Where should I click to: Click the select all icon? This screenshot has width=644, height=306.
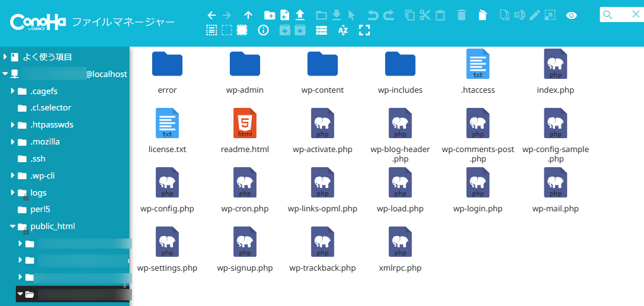(x=212, y=30)
